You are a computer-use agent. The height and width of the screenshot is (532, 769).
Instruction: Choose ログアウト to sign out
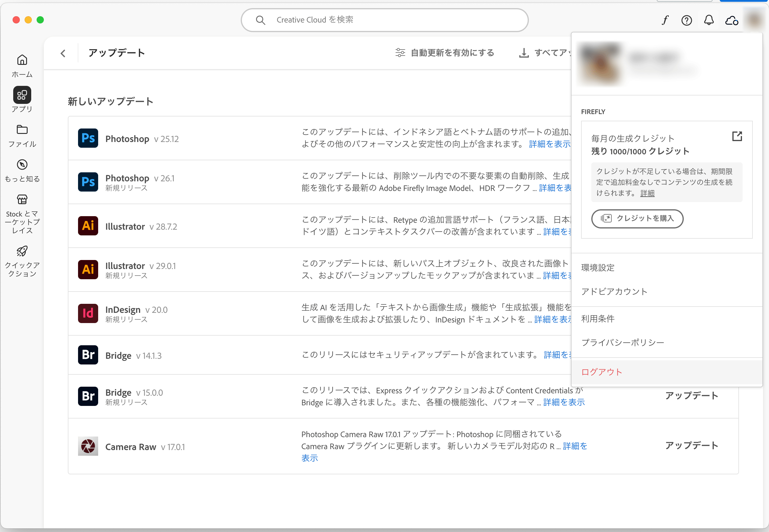tap(667, 372)
